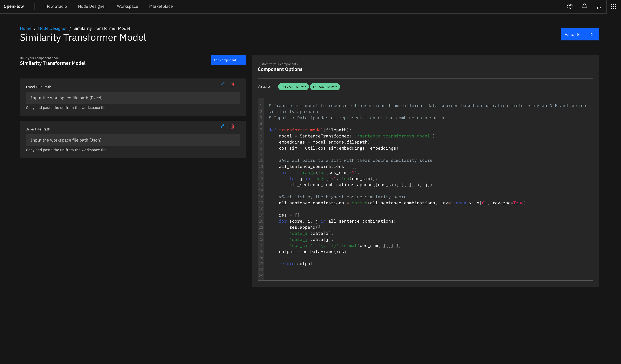621x364 pixels.
Task: Edit the Json File Path component
Action: [223, 126]
